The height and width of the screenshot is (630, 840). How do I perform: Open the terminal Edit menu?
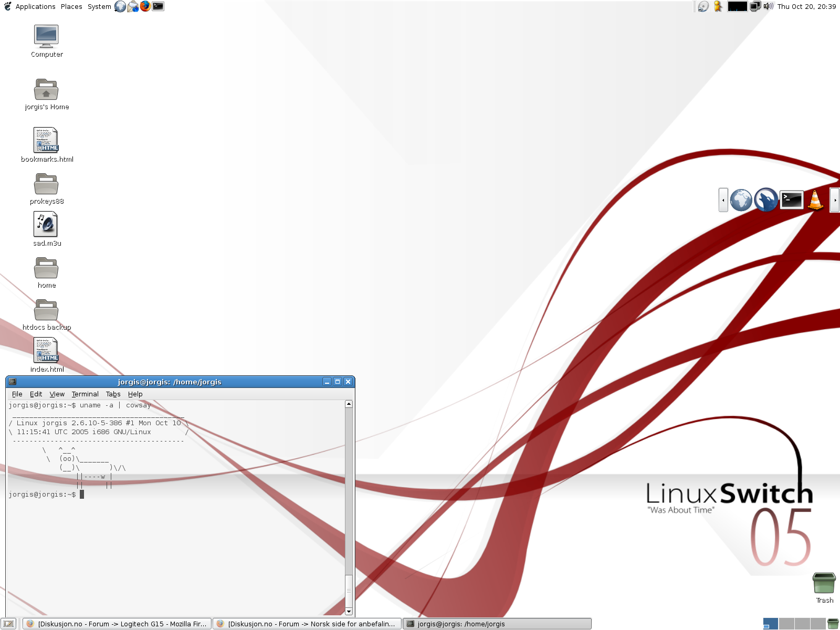point(36,394)
